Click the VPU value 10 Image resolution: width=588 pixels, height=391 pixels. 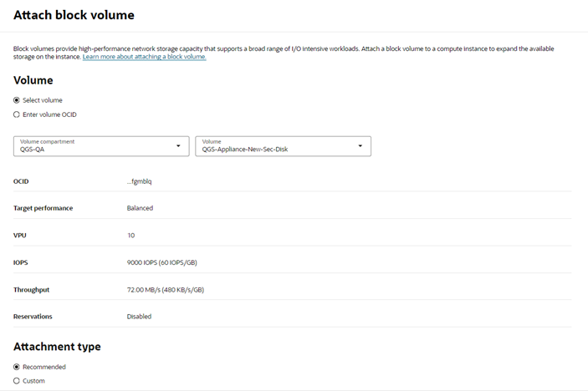(130, 236)
